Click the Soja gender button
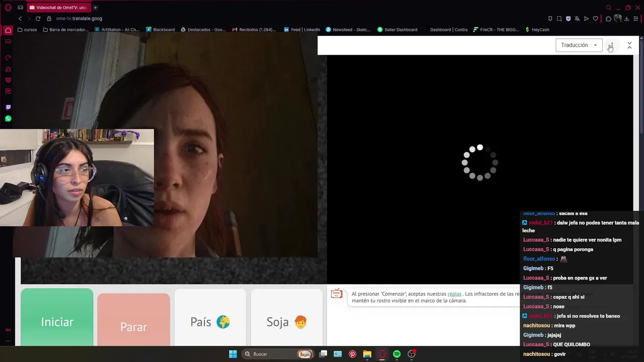The image size is (644, 362). tap(286, 317)
